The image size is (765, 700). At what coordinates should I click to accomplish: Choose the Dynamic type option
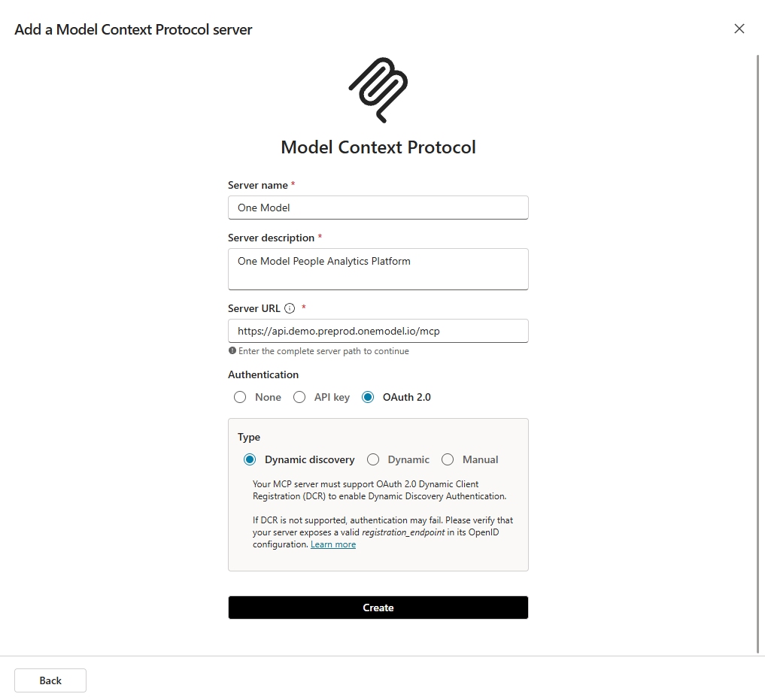click(373, 459)
